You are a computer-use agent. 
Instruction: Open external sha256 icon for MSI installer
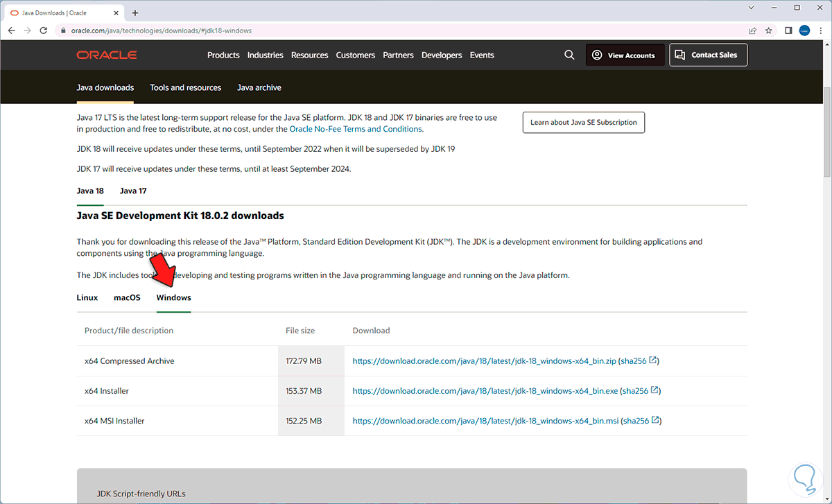pyautogui.click(x=656, y=420)
